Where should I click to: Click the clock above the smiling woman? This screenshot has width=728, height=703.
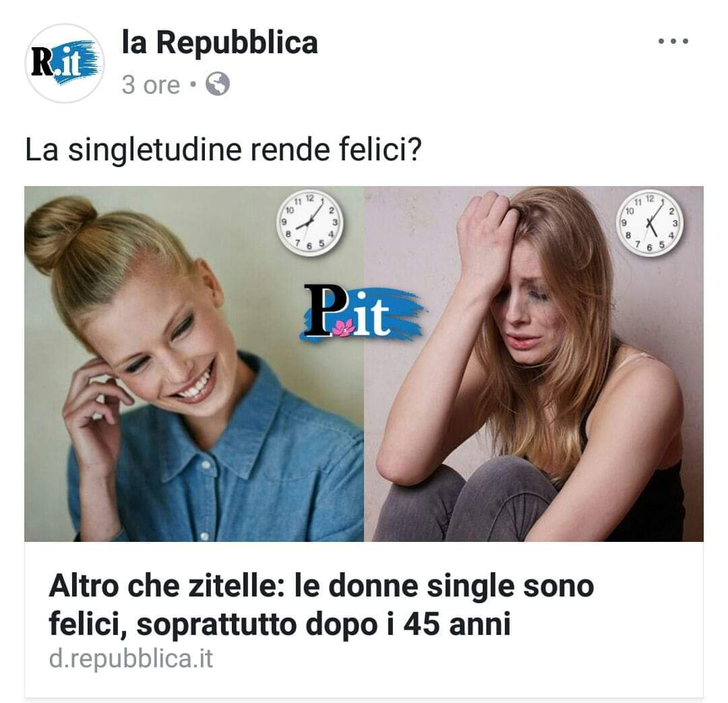click(309, 223)
